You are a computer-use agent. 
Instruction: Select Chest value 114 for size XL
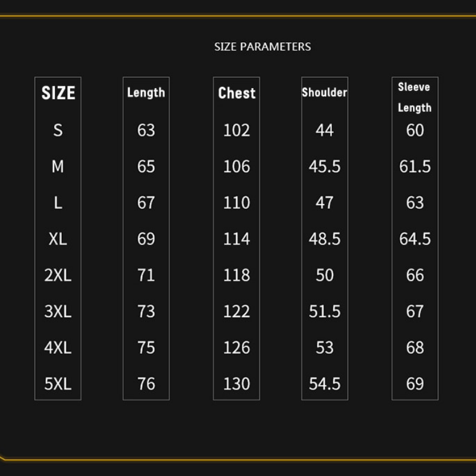coord(236,239)
